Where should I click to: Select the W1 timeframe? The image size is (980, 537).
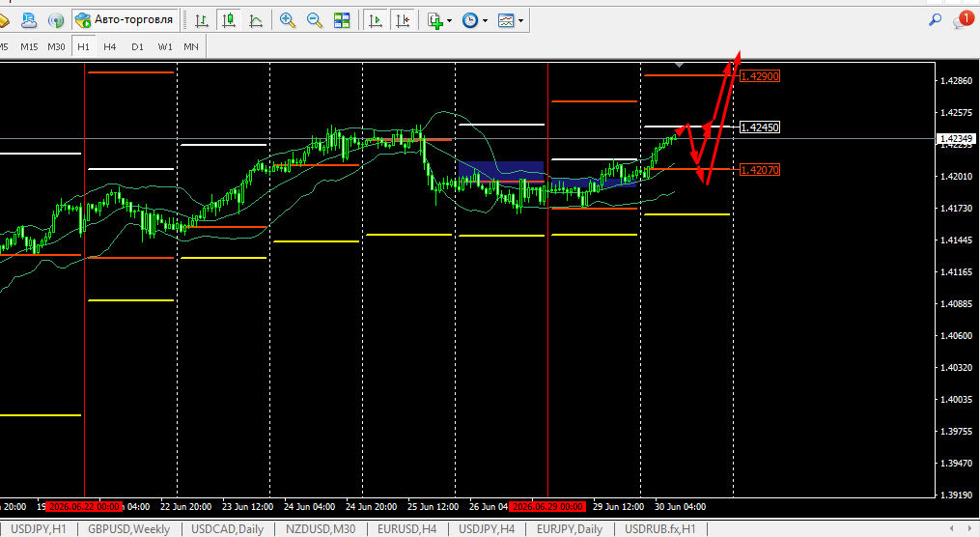click(165, 47)
